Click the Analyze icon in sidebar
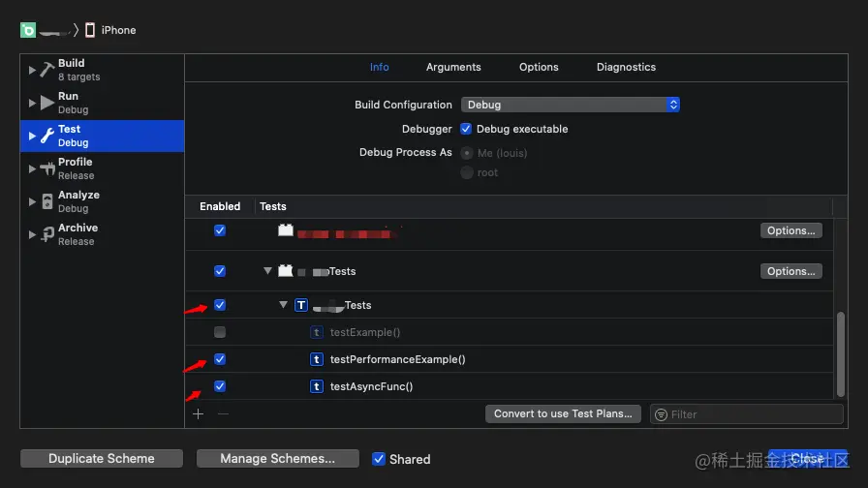The height and width of the screenshot is (488, 868). (47, 201)
